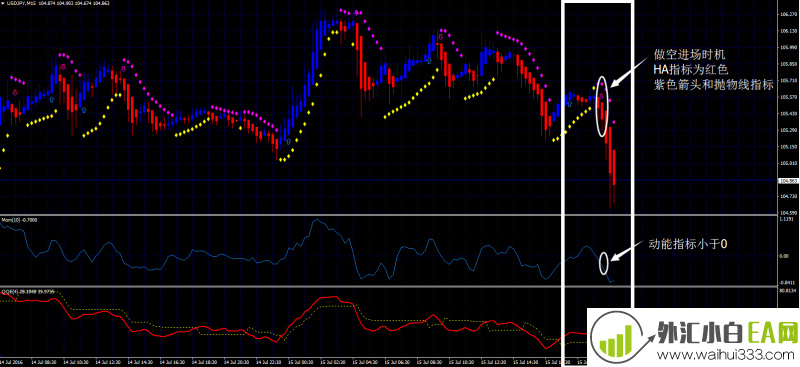Click the 14 Jul 12:30 time axis label
This screenshot has width=800, height=367.
108,362
